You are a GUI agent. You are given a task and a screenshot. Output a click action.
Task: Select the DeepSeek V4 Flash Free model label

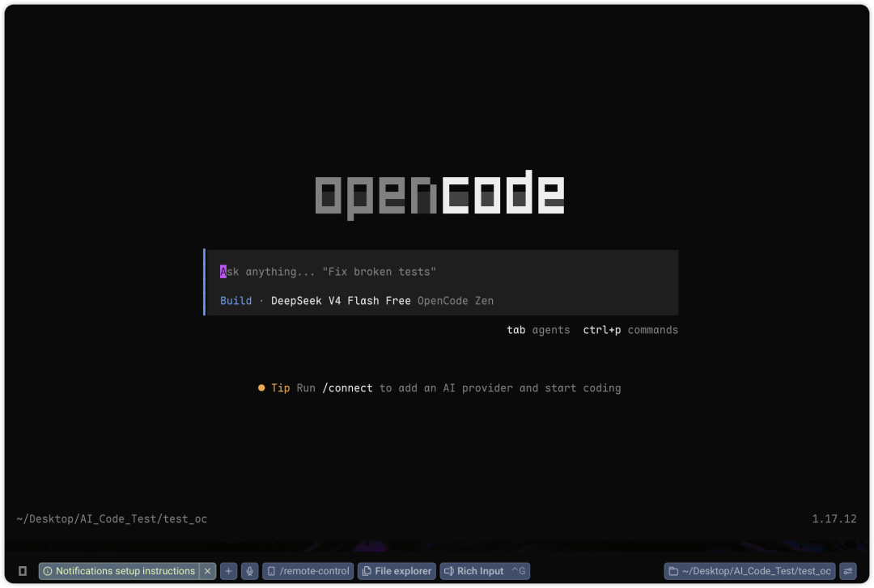[341, 301]
